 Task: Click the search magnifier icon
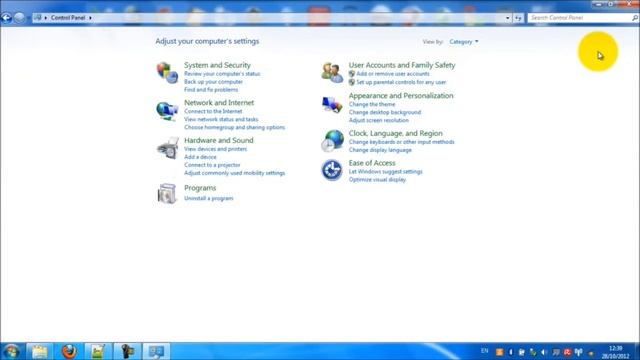click(x=635, y=18)
